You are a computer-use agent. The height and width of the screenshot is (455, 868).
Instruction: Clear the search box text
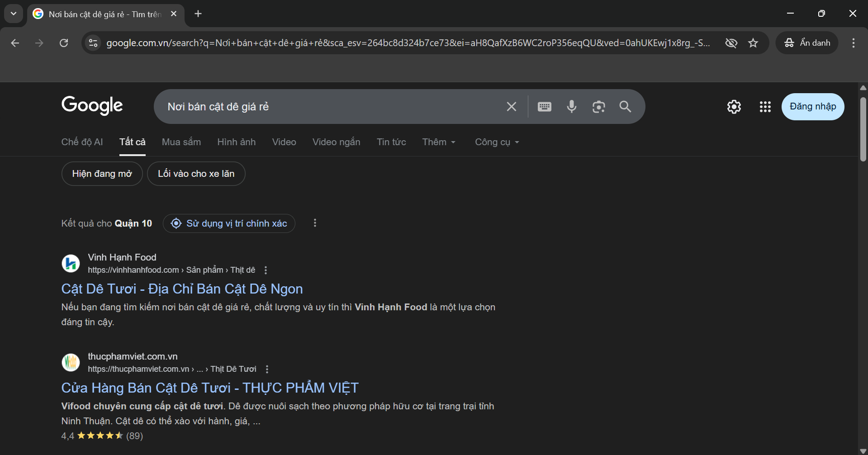(512, 107)
